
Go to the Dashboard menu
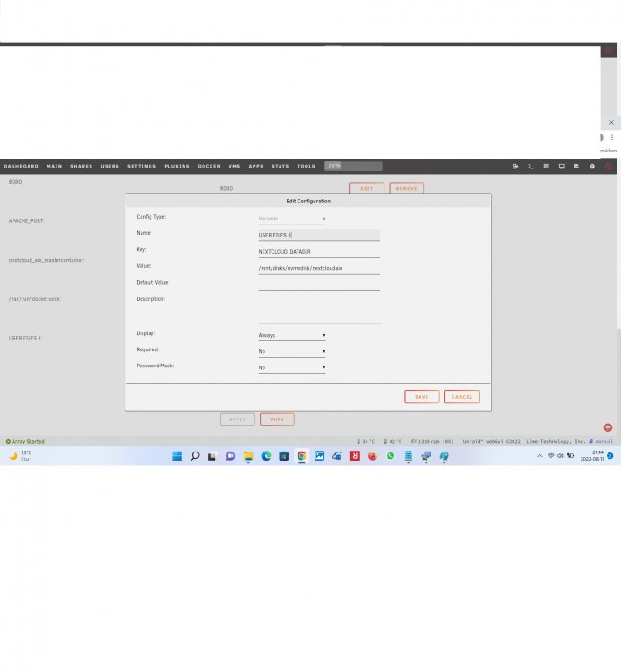tap(21, 166)
